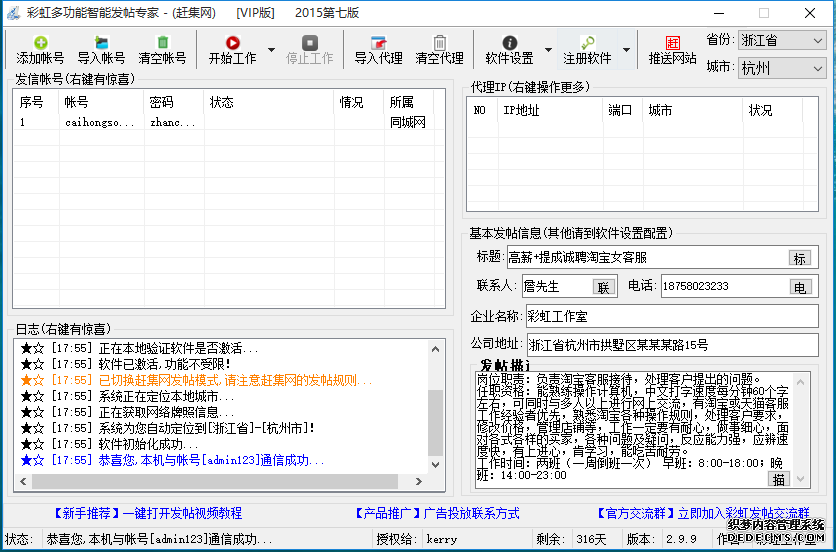This screenshot has width=836, height=552.
Task: Open the 官方交流群 join group link
Action: click(703, 514)
